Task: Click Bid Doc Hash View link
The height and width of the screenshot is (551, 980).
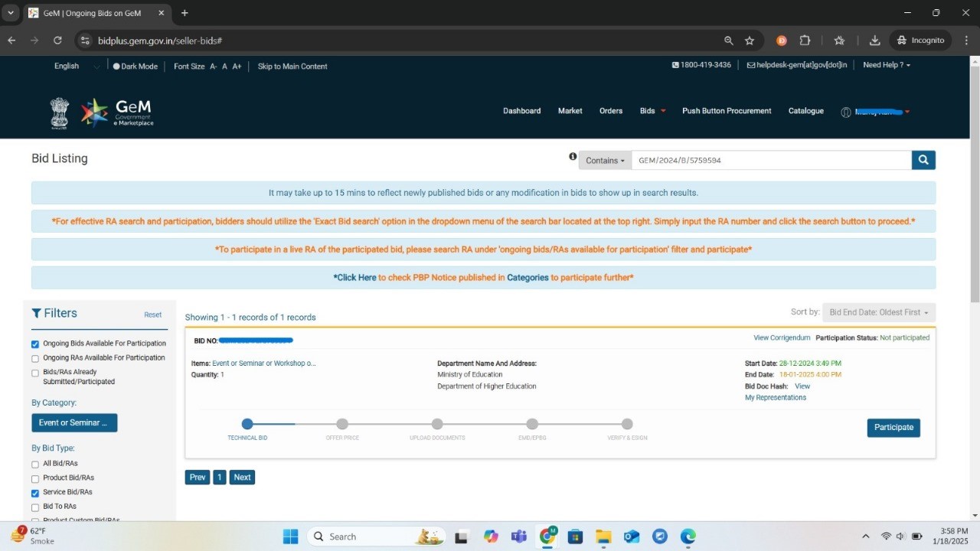Action: coord(802,386)
